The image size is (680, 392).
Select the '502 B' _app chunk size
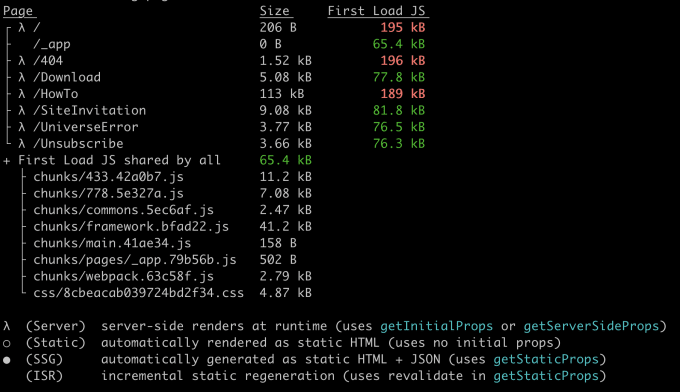[x=278, y=260]
